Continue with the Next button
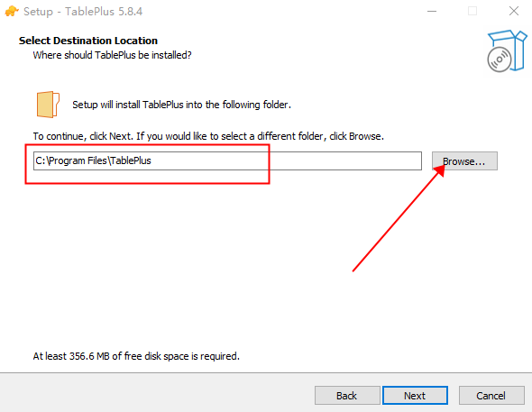The height and width of the screenshot is (412, 532). (x=415, y=396)
